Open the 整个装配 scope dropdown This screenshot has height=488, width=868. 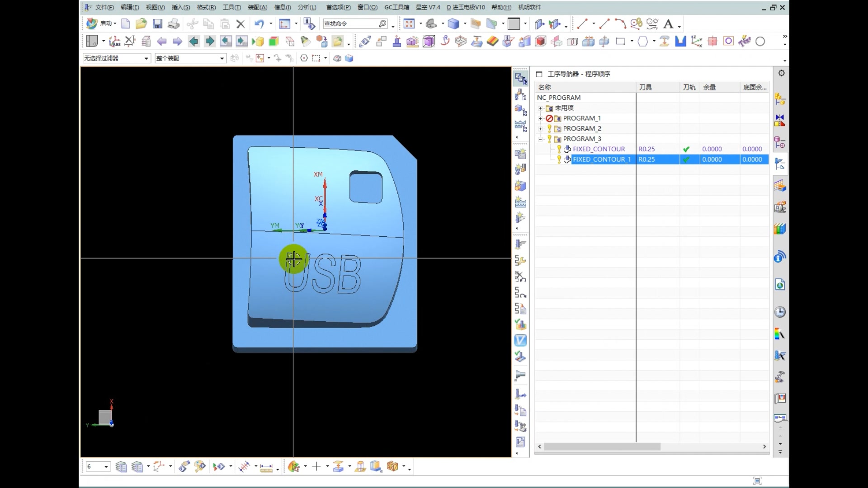click(x=222, y=58)
